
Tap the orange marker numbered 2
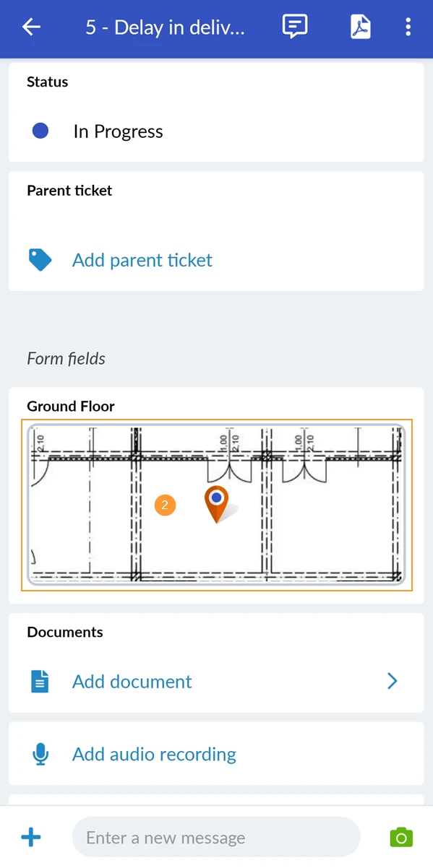(165, 505)
